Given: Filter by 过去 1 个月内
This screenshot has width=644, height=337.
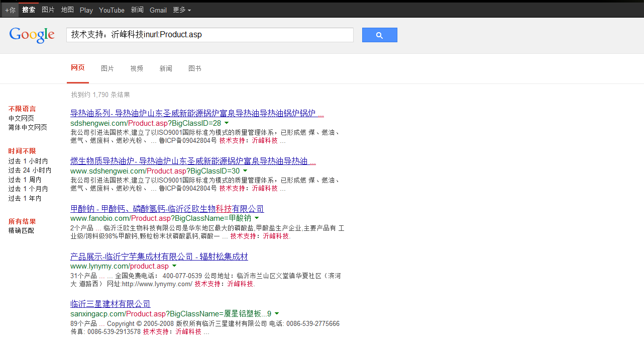Looking at the screenshot, I should click(28, 189).
